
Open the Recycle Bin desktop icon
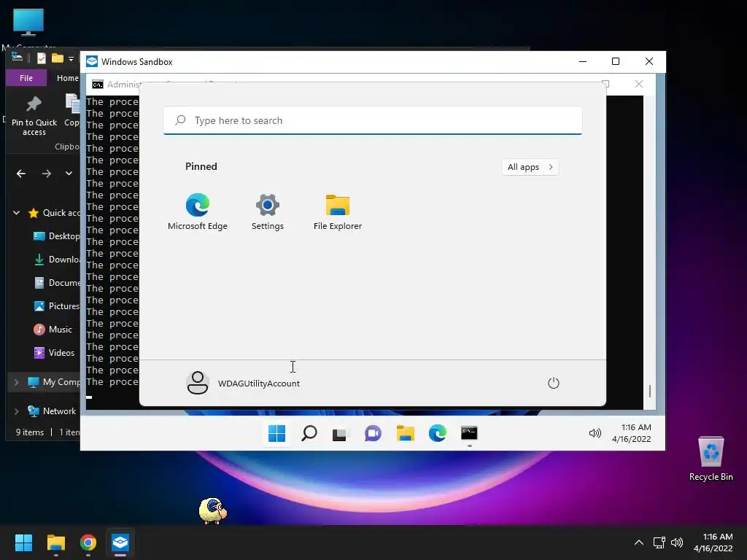pos(711,458)
